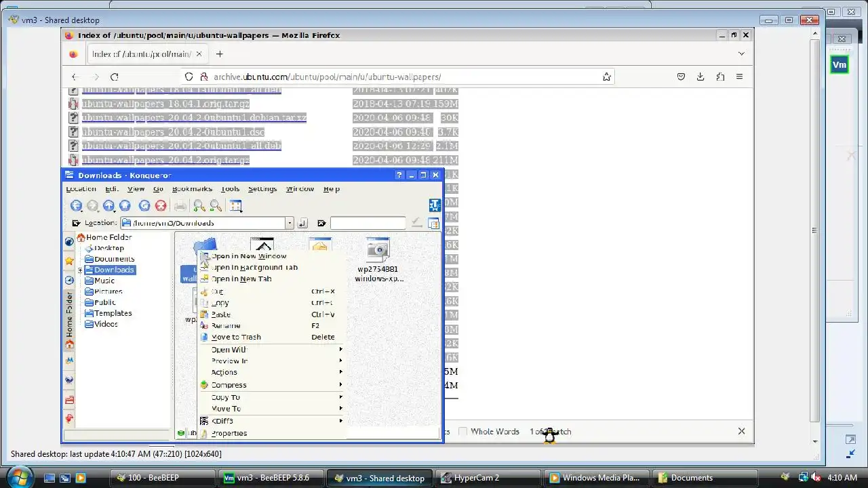Image resolution: width=868 pixels, height=488 pixels.
Task: Switch to HyperCam 2 taskbar button
Action: 490,478
